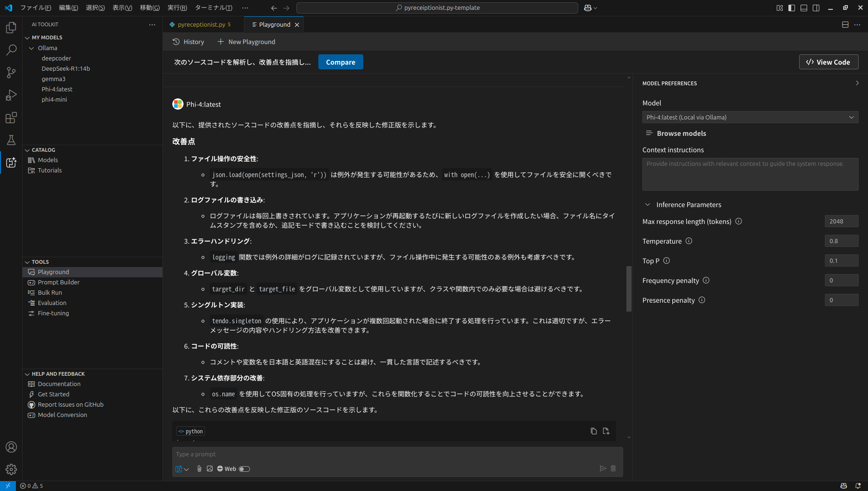Open the Model selection dropdown
Screen dimensions: 868x491
pos(750,117)
